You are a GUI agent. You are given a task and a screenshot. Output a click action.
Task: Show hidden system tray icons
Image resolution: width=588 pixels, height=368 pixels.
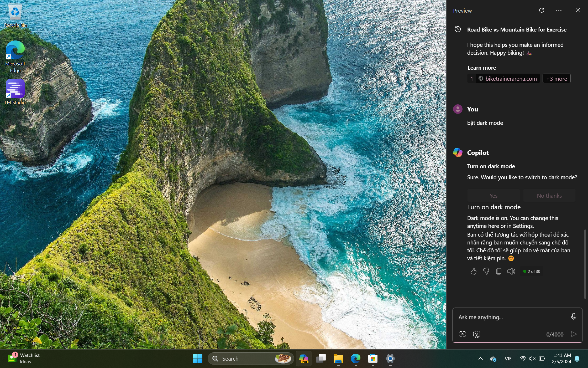[x=480, y=359]
